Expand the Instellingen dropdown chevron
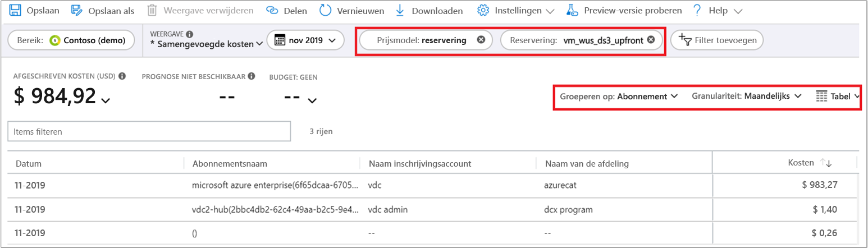The image size is (868, 248). (x=550, y=11)
